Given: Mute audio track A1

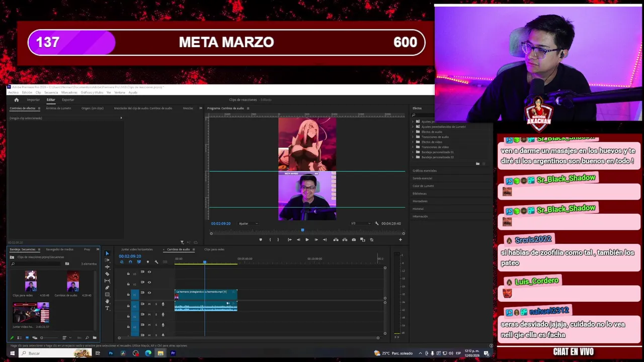Looking at the screenshot, I should (149, 304).
